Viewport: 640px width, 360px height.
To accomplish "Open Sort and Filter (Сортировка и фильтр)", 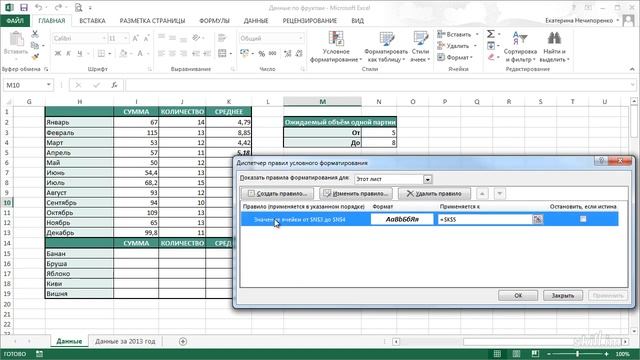I will (520, 47).
